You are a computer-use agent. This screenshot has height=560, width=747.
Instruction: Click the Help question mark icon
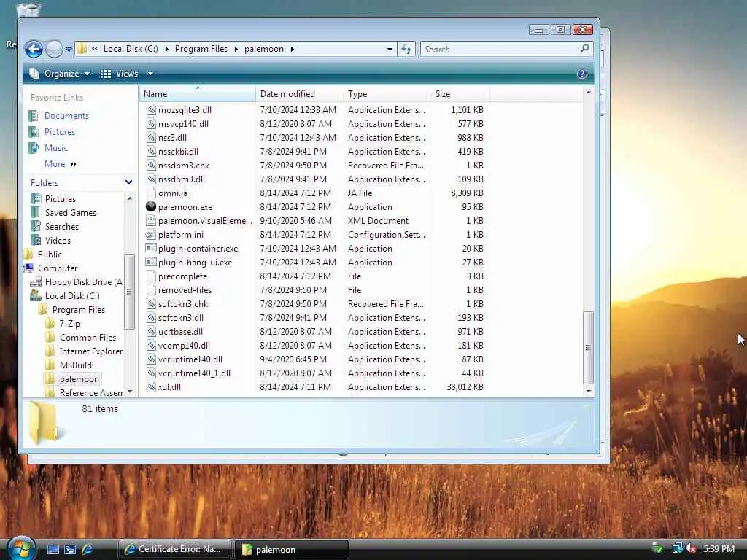(581, 74)
